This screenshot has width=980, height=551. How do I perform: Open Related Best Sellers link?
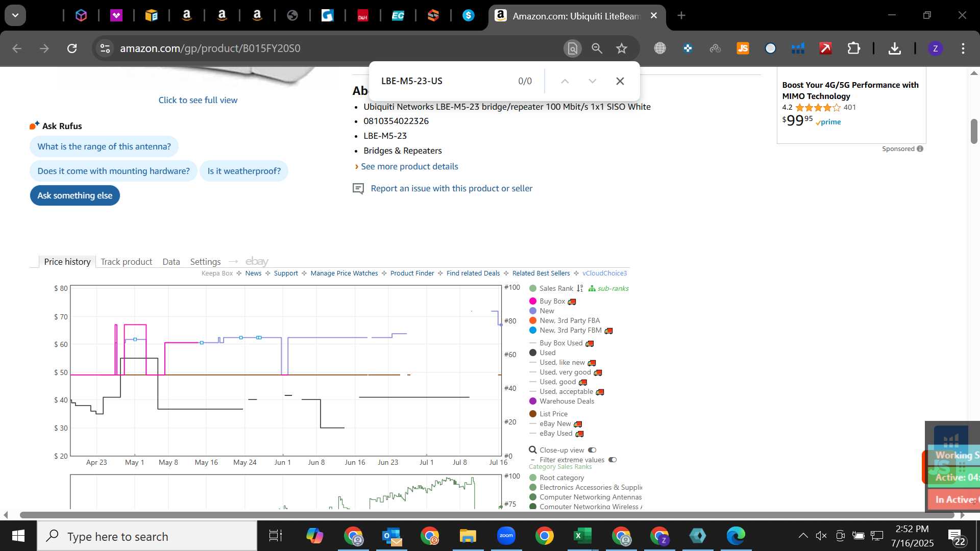coord(541,273)
